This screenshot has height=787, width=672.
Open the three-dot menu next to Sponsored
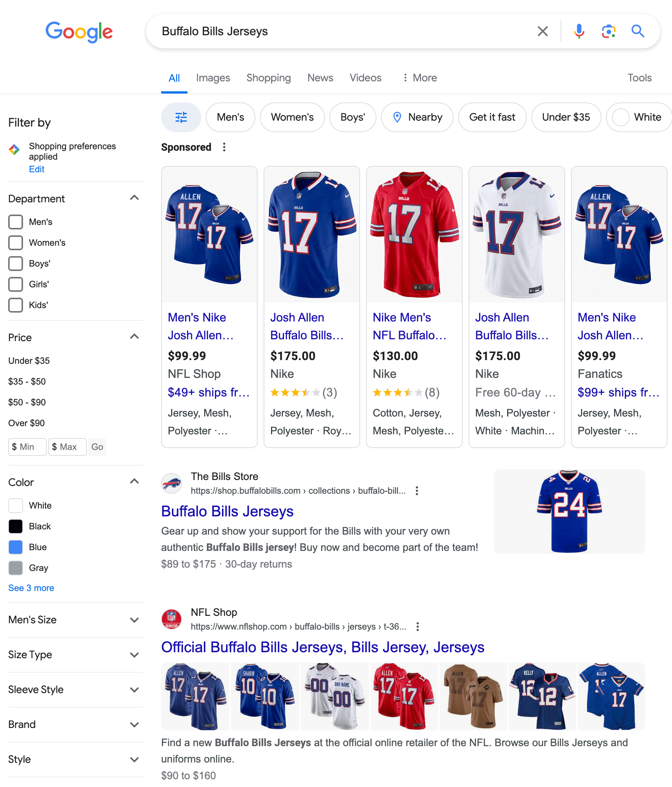[224, 147]
